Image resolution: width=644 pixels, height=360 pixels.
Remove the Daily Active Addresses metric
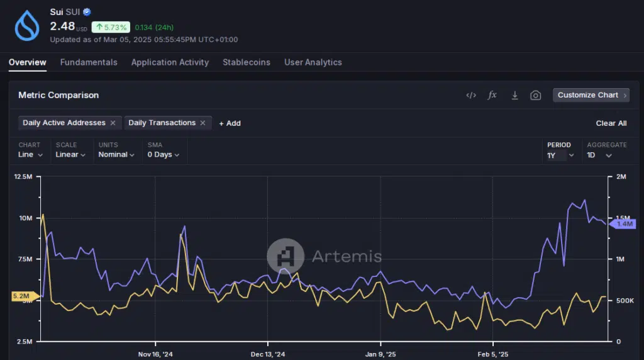pos(113,123)
